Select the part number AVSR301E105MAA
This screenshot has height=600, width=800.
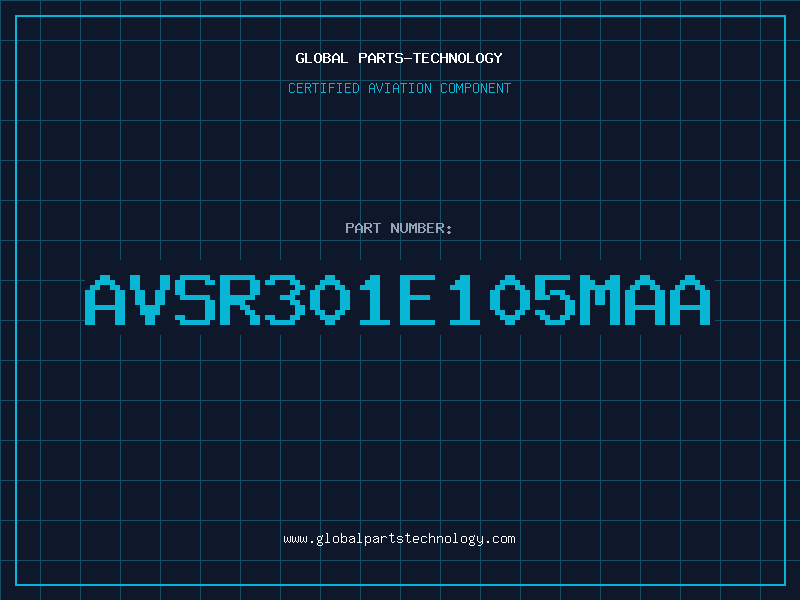tap(398, 300)
